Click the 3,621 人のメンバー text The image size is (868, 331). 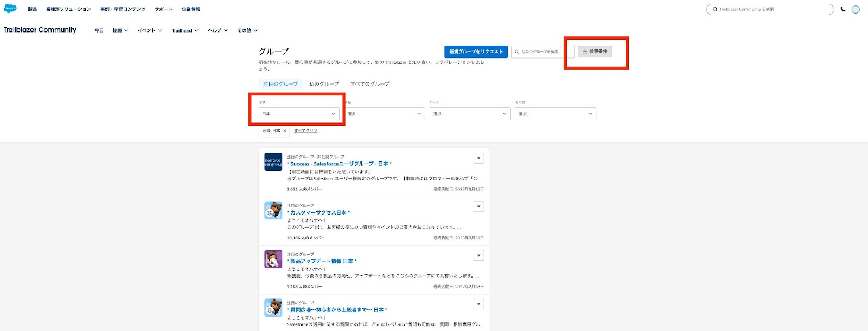[x=304, y=189]
